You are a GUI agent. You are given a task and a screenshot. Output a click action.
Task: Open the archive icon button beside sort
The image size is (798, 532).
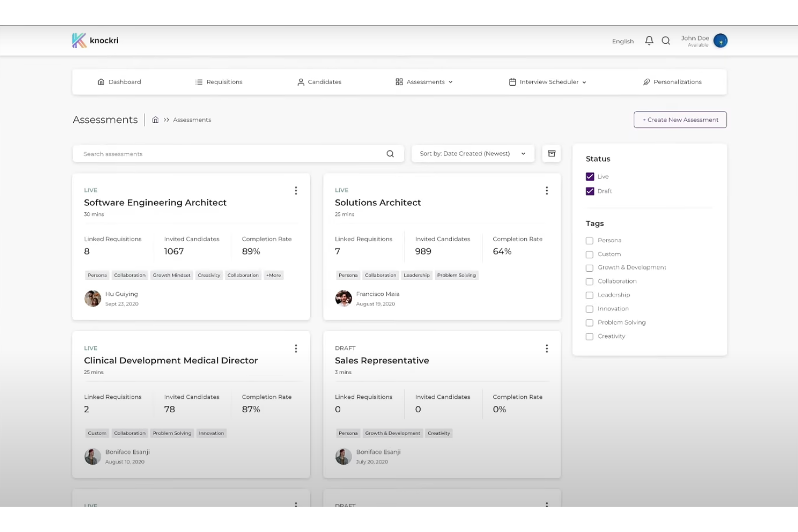coord(552,154)
